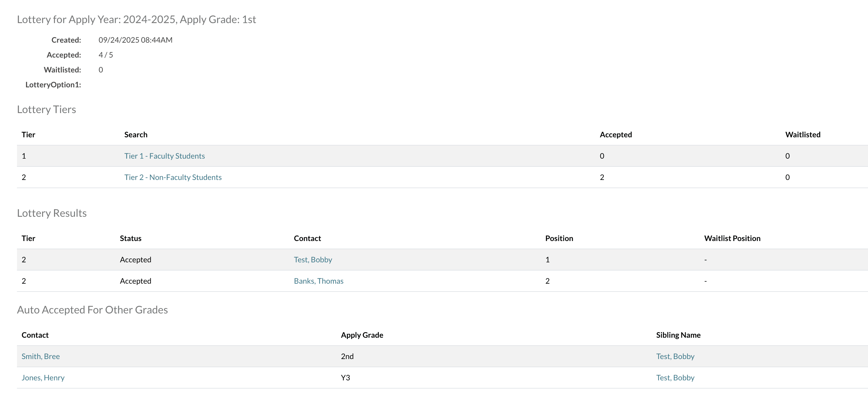Click the Sibling Name column header
Image resolution: width=868 pixels, height=416 pixels.
click(678, 335)
